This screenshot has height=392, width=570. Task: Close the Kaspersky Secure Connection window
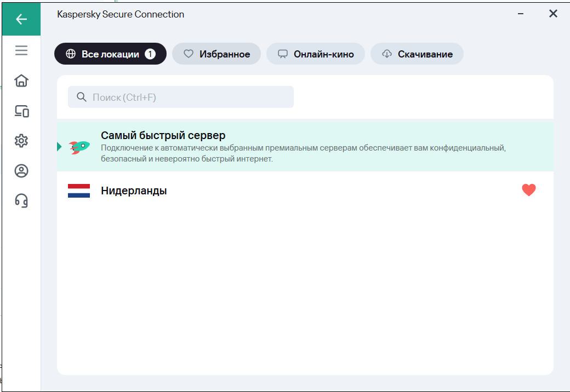tap(553, 14)
